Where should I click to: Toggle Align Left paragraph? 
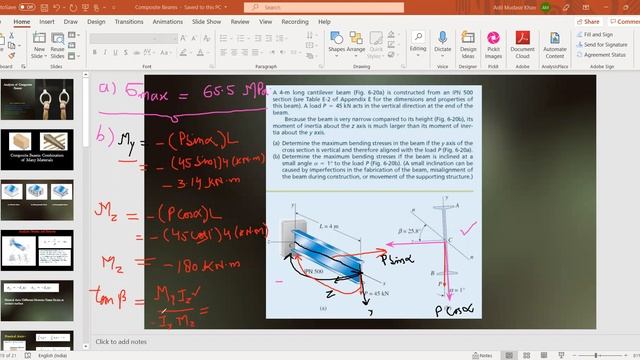pos(223,53)
